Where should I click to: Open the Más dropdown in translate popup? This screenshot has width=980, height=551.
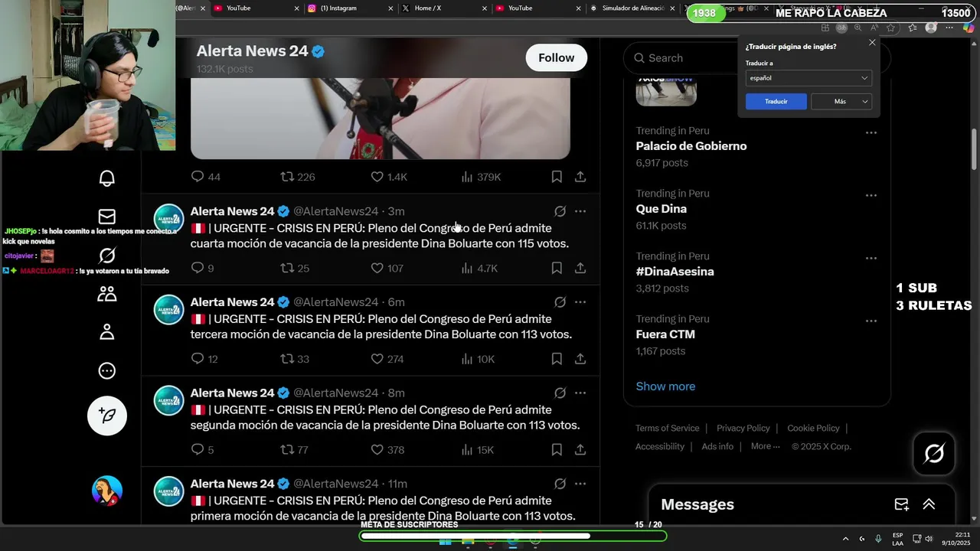pyautogui.click(x=841, y=102)
